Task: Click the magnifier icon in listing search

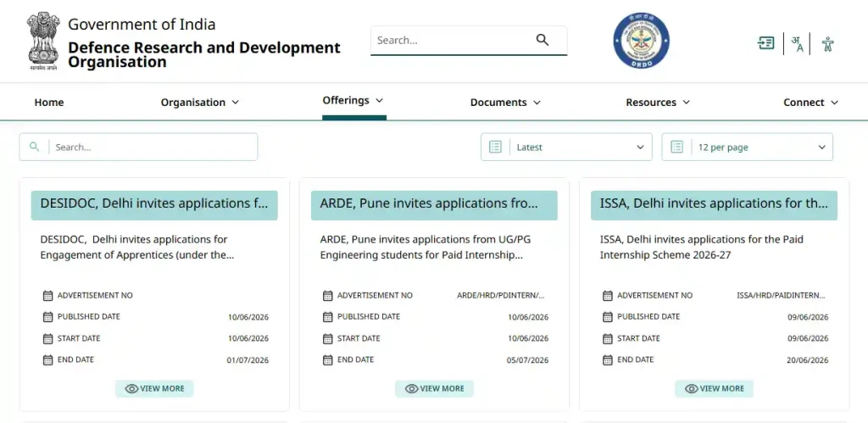Action: (x=34, y=147)
